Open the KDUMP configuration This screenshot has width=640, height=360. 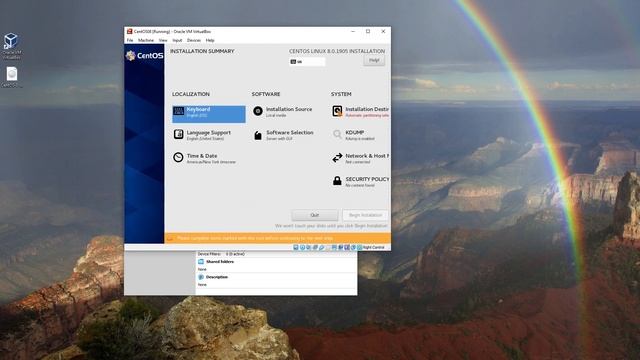(x=354, y=135)
